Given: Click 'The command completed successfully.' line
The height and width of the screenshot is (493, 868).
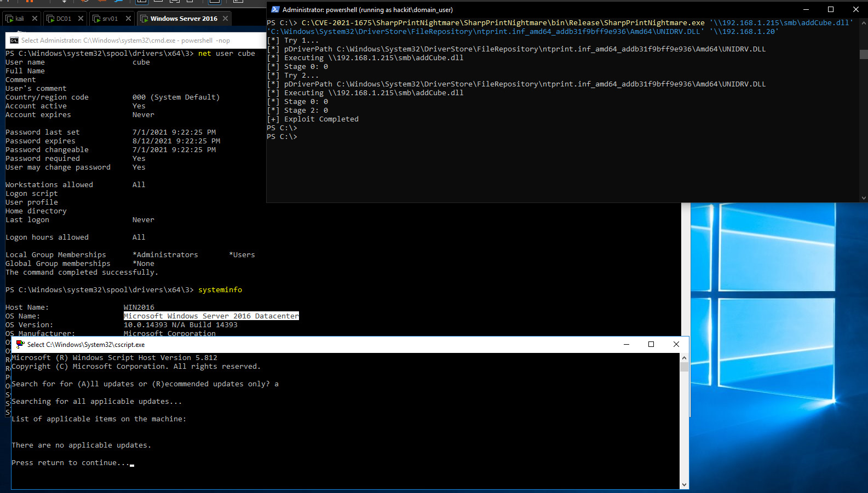Looking at the screenshot, I should (x=82, y=272).
